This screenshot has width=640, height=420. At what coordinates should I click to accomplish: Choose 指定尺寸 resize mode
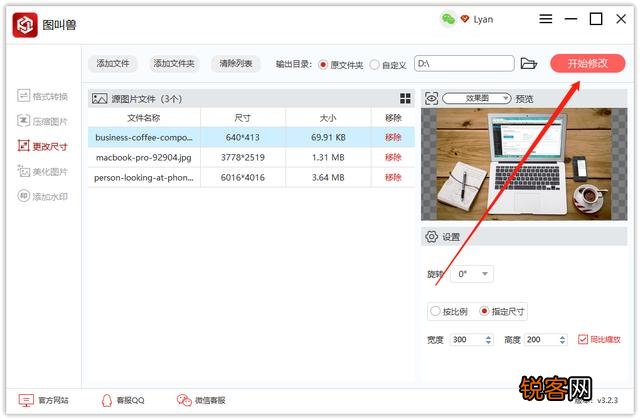pyautogui.click(x=484, y=311)
